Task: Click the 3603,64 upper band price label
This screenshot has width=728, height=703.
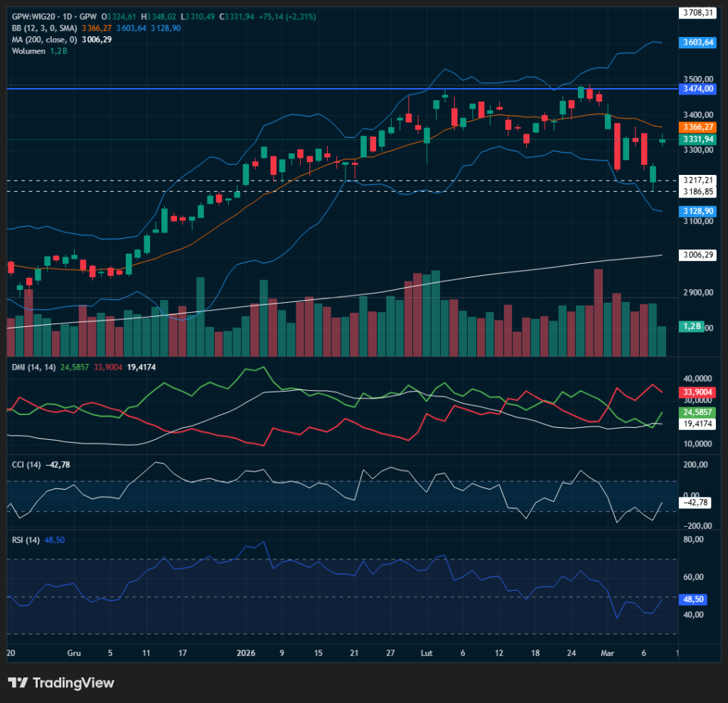Action: [697, 42]
